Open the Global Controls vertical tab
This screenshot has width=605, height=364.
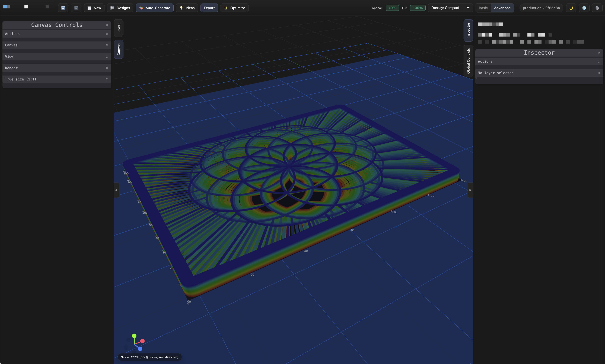click(x=468, y=61)
